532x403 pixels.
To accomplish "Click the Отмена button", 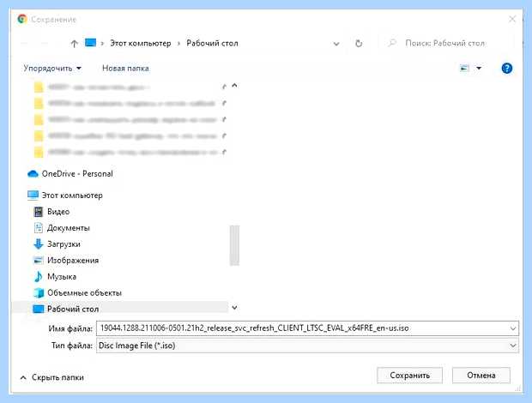I will coord(481,376).
